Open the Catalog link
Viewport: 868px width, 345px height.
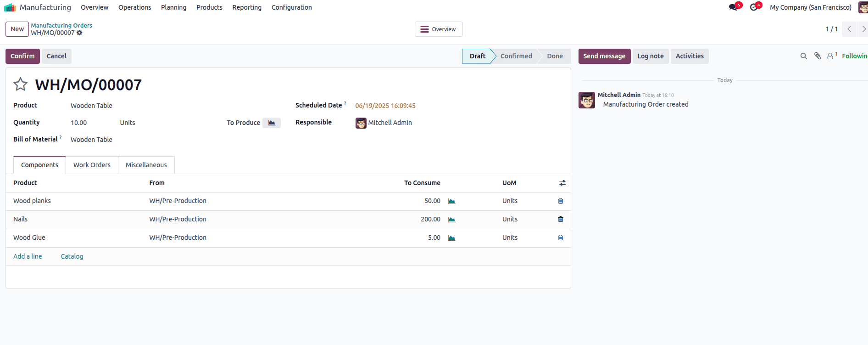[72, 256]
